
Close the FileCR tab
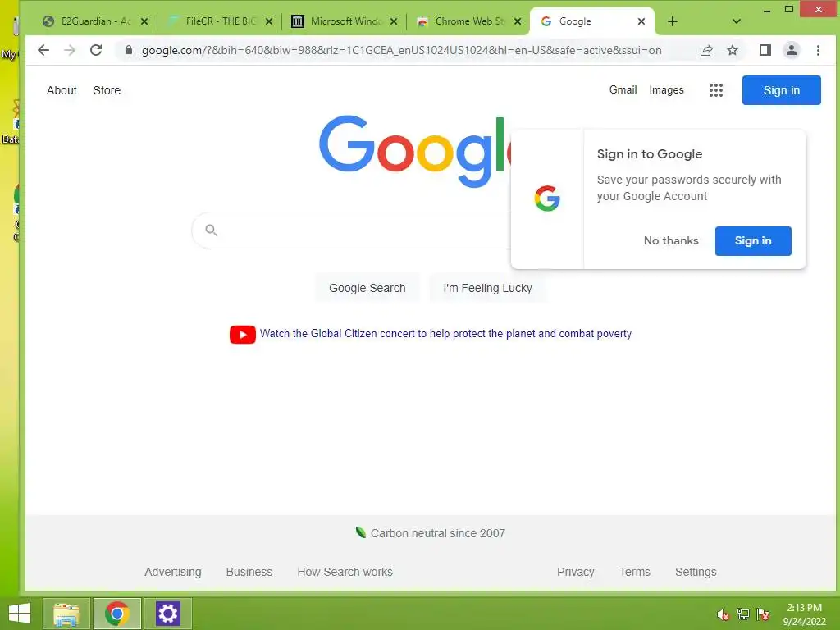pos(269,21)
